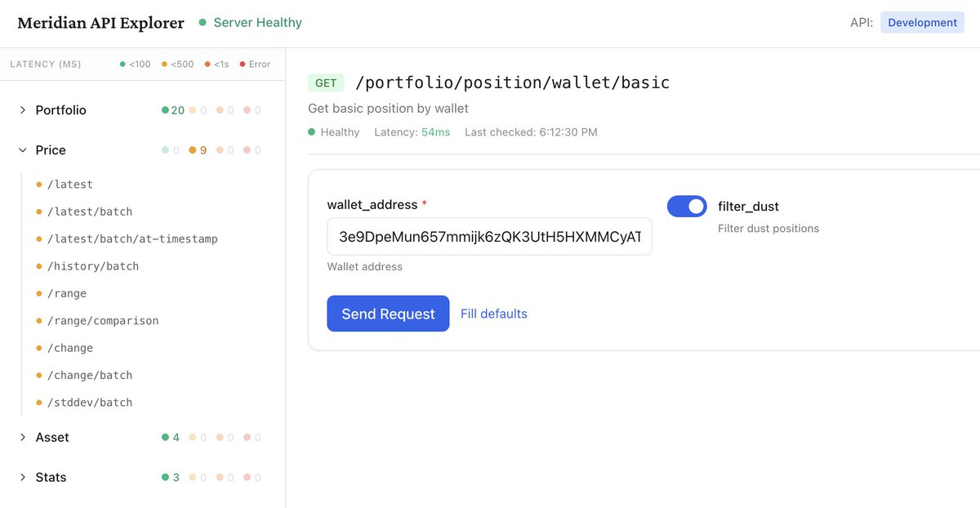The width and height of the screenshot is (980, 508).
Task: Select /latest/batch/at-timestamp endpoint
Action: pos(132,239)
